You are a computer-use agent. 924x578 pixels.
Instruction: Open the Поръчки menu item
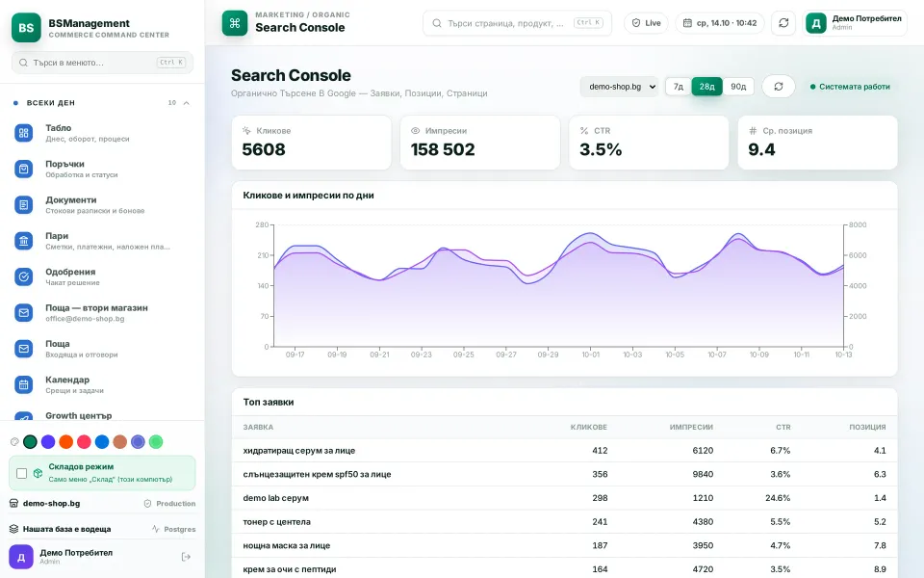click(x=103, y=170)
